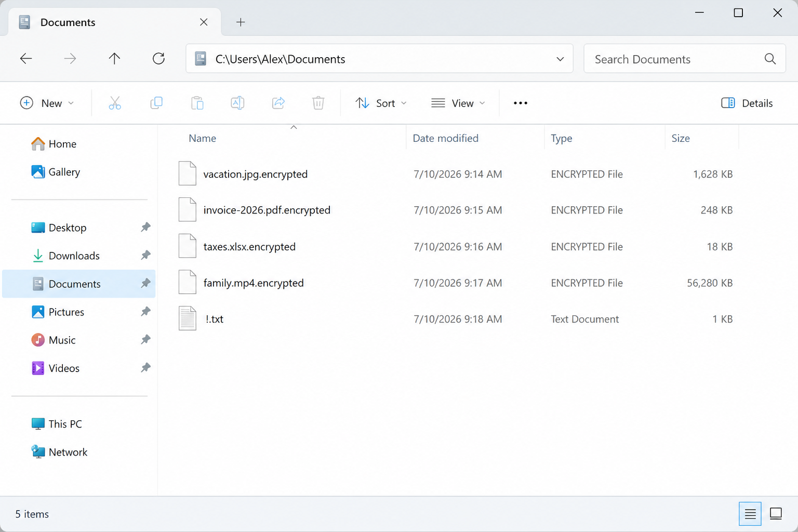Sort by the Type column header
Image resolution: width=798 pixels, height=532 pixels.
(x=561, y=138)
